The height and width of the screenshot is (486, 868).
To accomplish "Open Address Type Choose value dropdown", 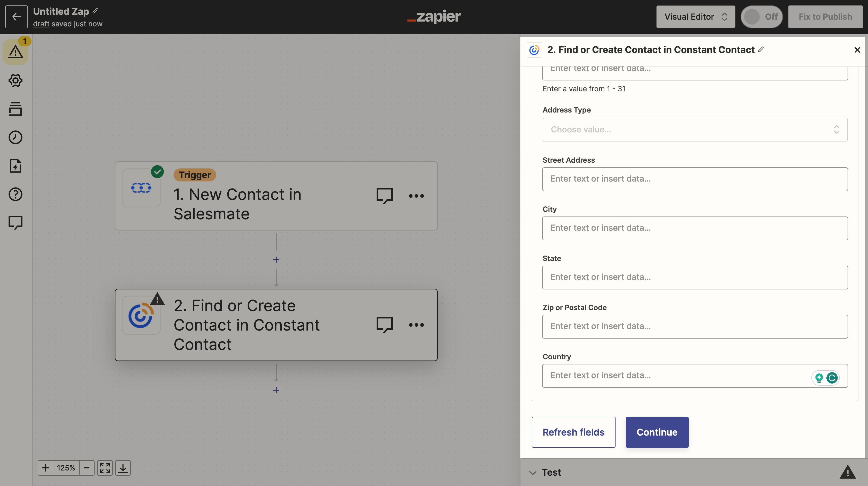I will click(695, 130).
